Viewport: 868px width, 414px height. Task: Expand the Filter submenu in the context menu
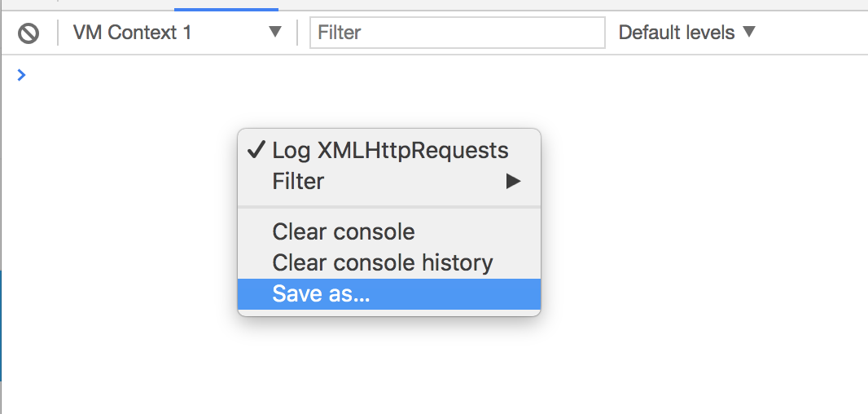pos(389,181)
